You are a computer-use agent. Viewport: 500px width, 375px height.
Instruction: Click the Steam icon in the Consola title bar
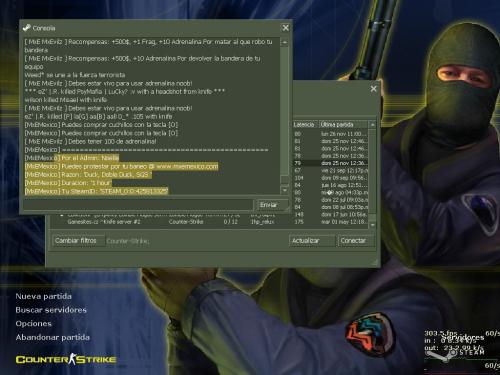click(26, 28)
